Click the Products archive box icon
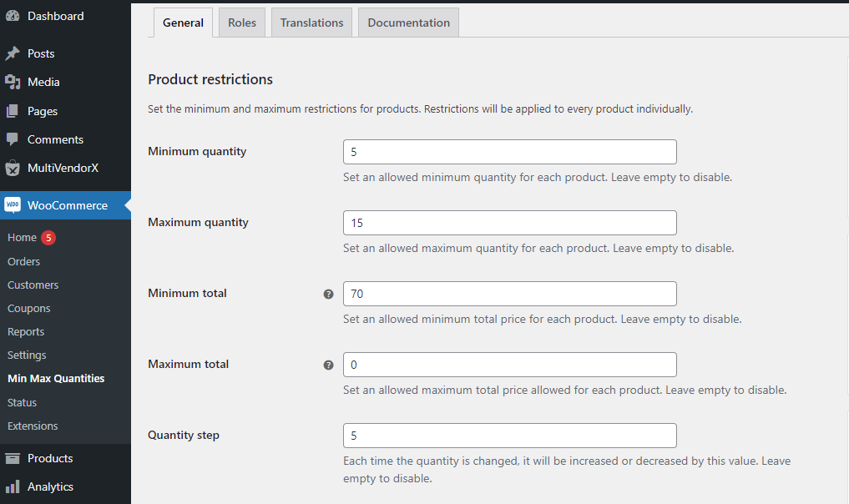 (x=13, y=458)
